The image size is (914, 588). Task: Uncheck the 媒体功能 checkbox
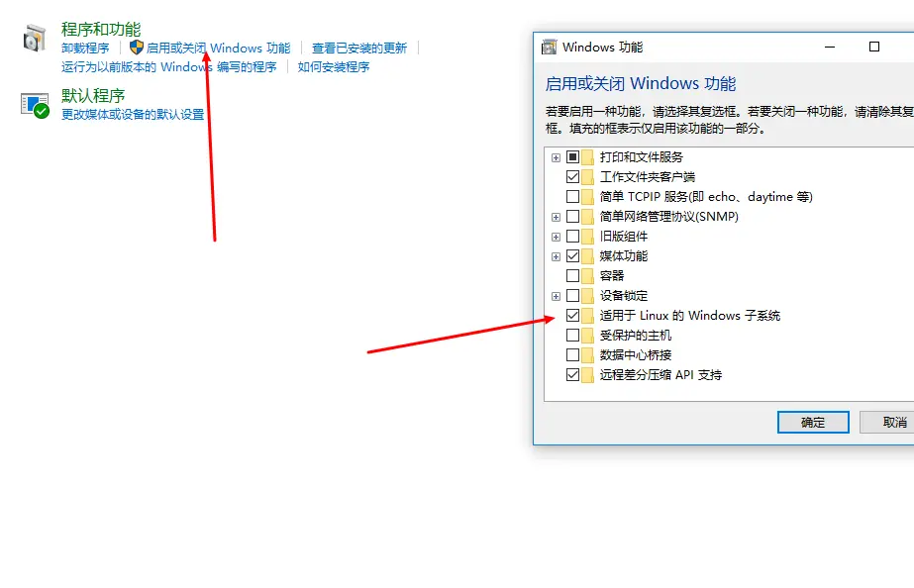(x=573, y=256)
